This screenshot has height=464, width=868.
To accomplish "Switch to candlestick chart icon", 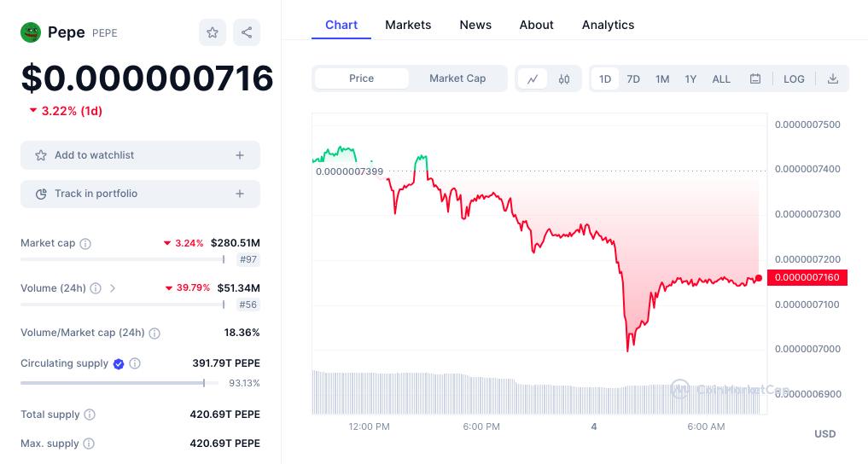I will [564, 79].
